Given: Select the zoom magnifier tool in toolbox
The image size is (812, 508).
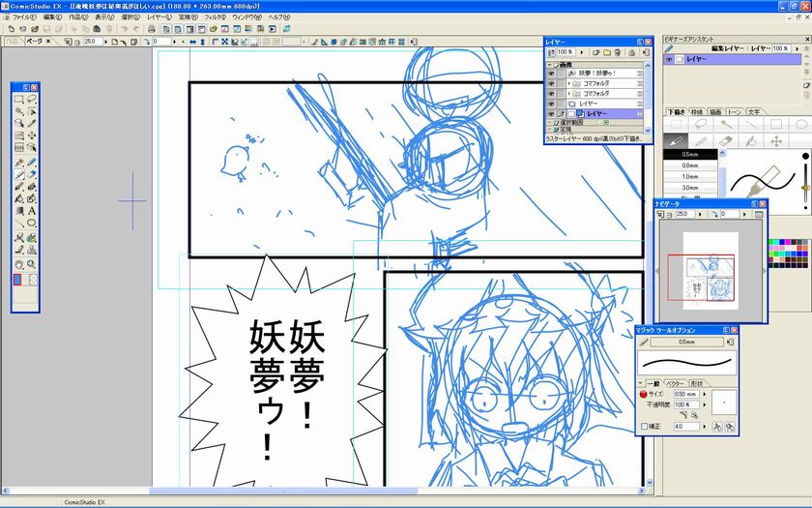Looking at the screenshot, I should click(32, 264).
